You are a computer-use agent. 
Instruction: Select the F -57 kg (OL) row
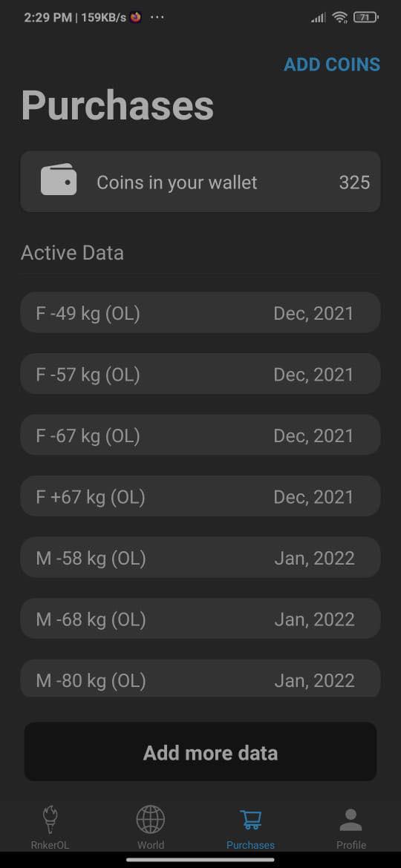(x=200, y=374)
